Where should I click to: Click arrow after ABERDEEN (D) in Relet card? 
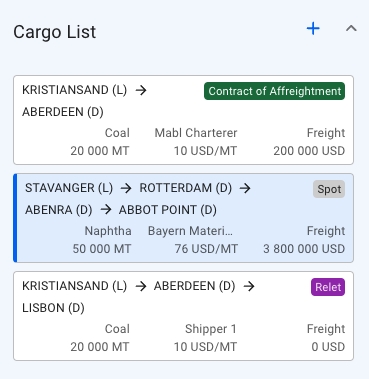(249, 286)
